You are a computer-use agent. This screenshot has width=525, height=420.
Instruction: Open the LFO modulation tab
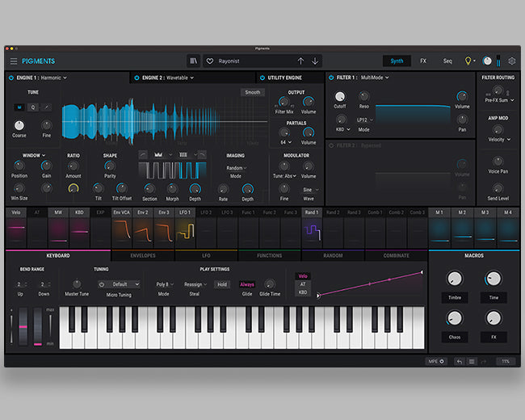tap(206, 255)
